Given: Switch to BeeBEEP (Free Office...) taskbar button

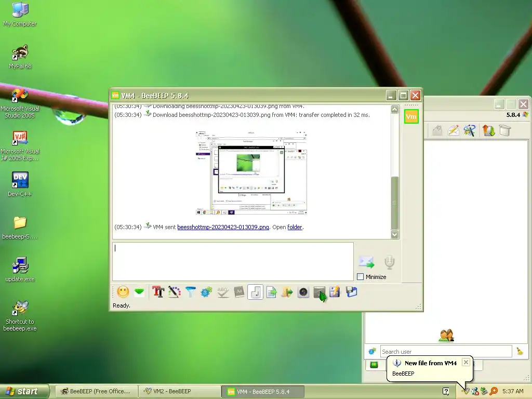Looking at the screenshot, I should click(x=96, y=391).
